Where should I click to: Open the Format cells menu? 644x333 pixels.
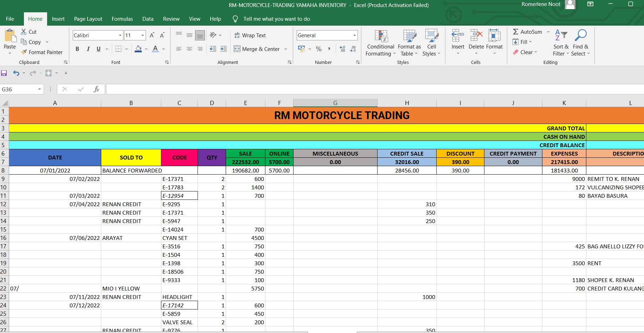(x=494, y=43)
